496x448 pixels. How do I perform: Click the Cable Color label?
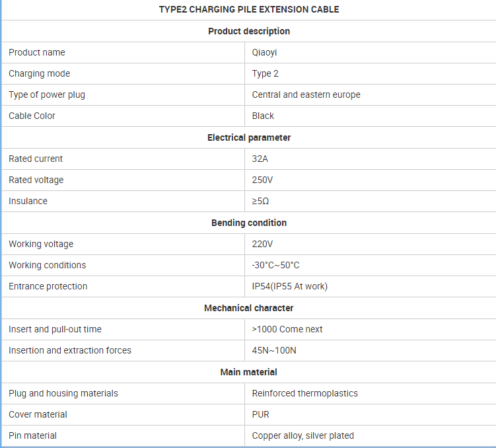coord(32,116)
